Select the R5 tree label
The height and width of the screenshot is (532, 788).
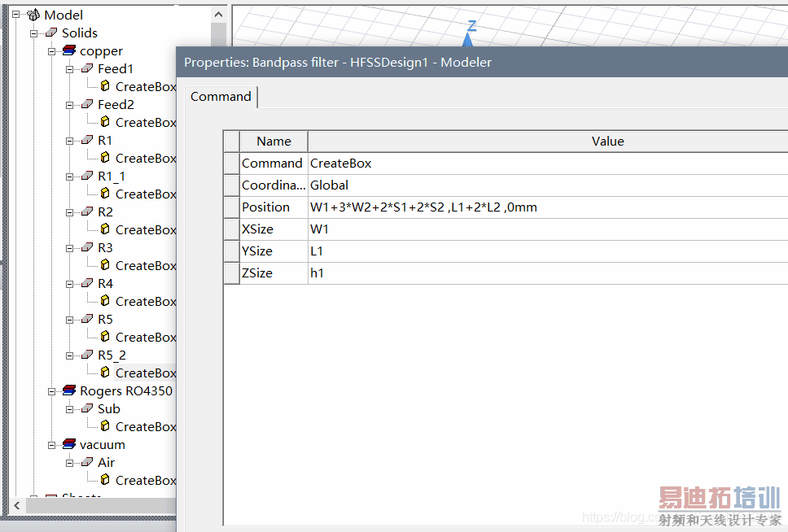tap(106, 320)
